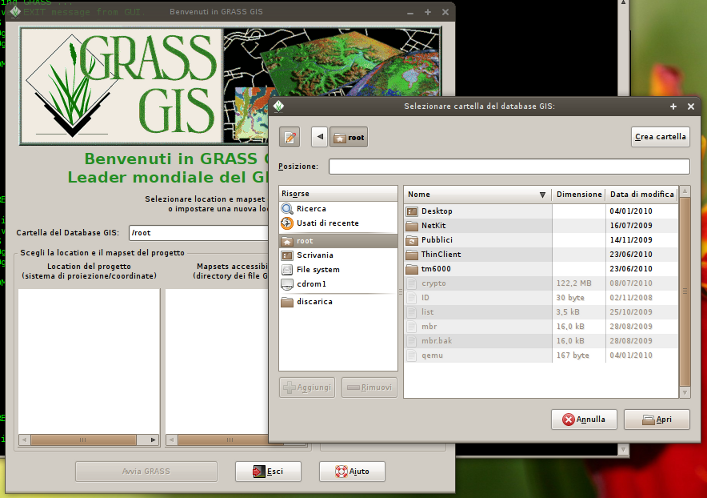
Task: Click the Benvenuti window title bar icon
Action: click(x=15, y=12)
